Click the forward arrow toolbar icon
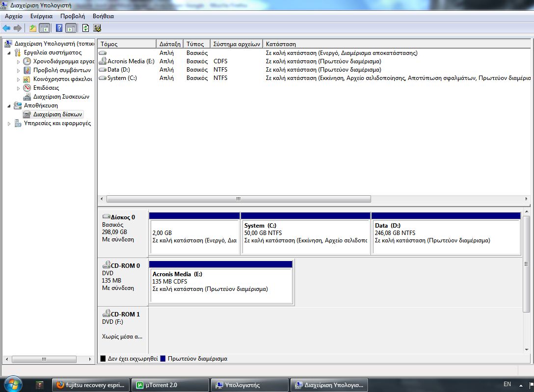 click(x=17, y=28)
